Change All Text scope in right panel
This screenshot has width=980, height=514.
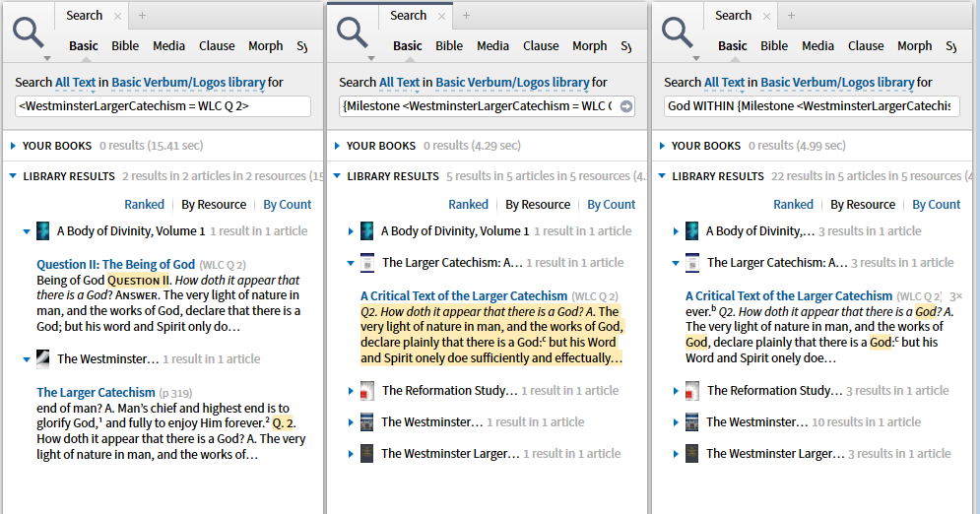point(724,83)
